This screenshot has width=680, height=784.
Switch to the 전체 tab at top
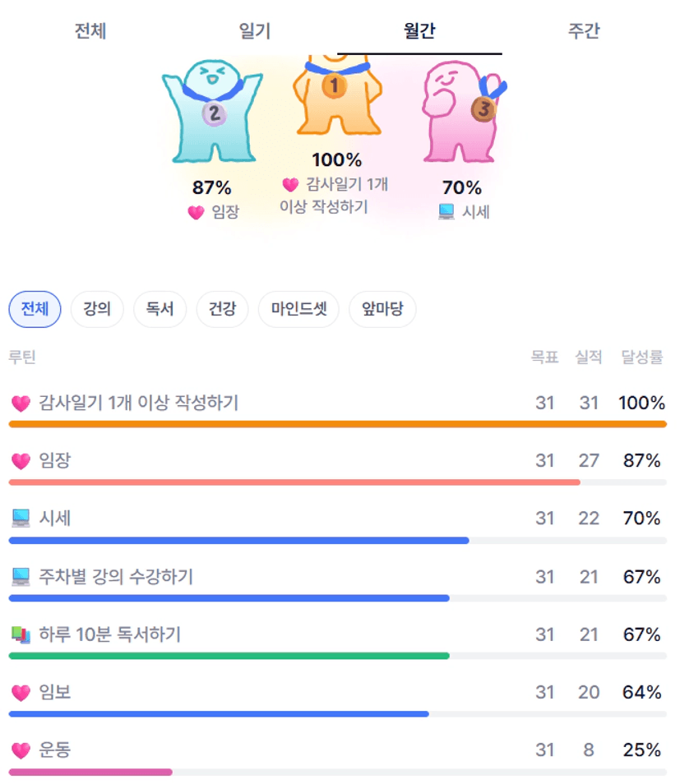tap(90, 31)
